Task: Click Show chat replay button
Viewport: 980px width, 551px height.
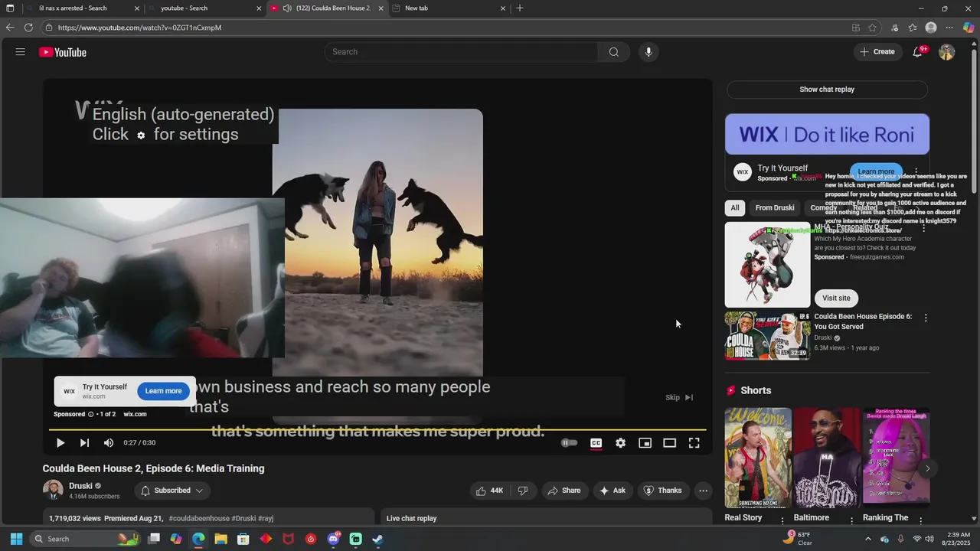Action: pyautogui.click(x=827, y=90)
